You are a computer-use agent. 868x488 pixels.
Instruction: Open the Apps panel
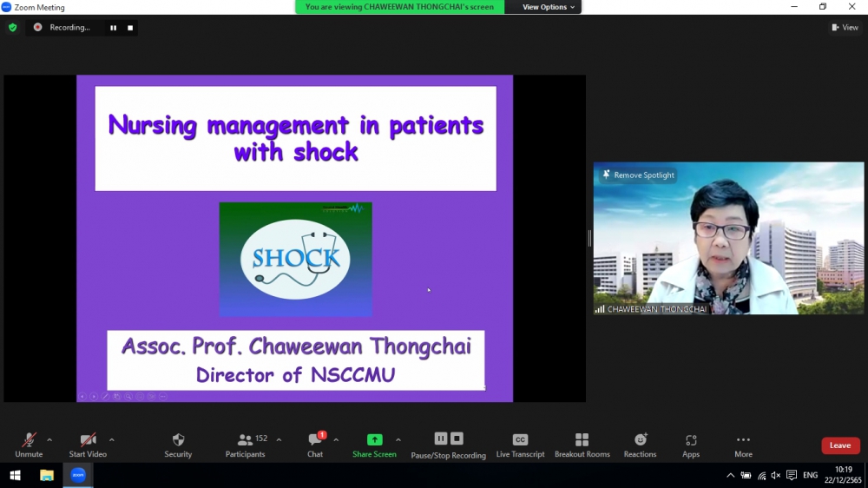691,445
